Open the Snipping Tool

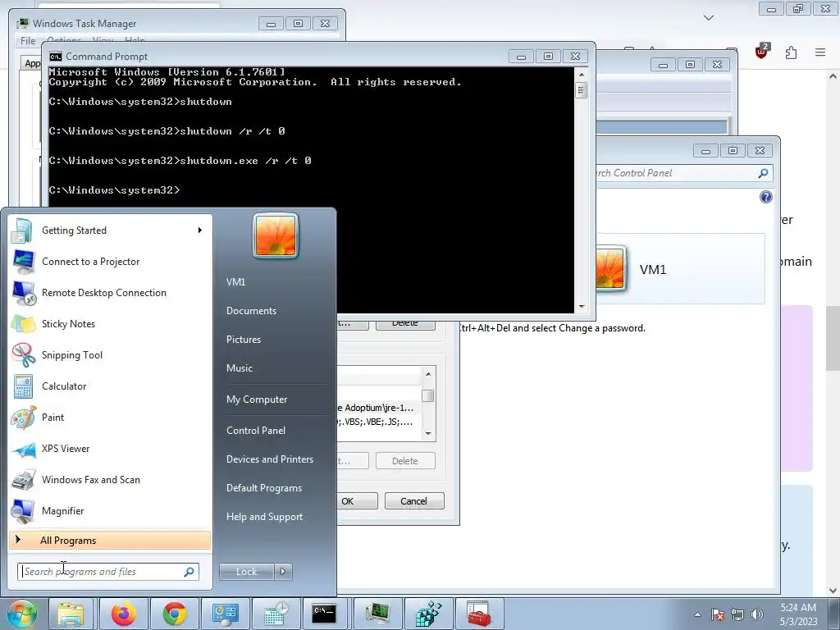[110, 354]
